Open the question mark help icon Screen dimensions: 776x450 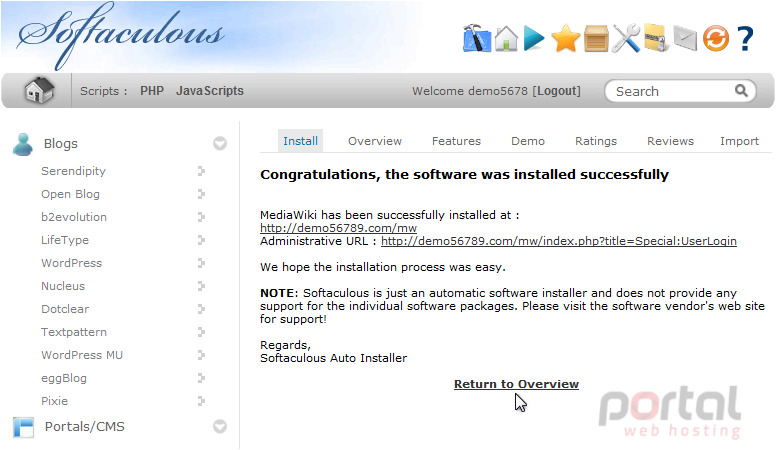click(745, 39)
